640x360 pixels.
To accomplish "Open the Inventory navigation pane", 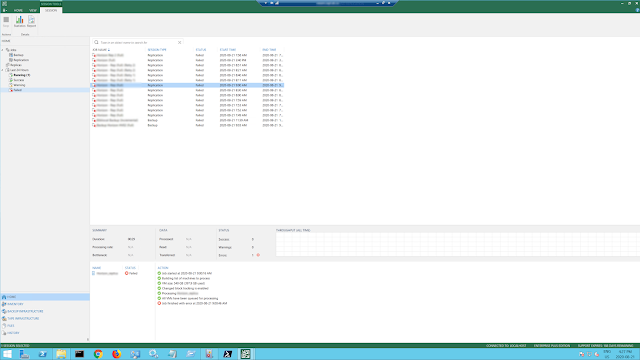I will [x=45, y=304].
